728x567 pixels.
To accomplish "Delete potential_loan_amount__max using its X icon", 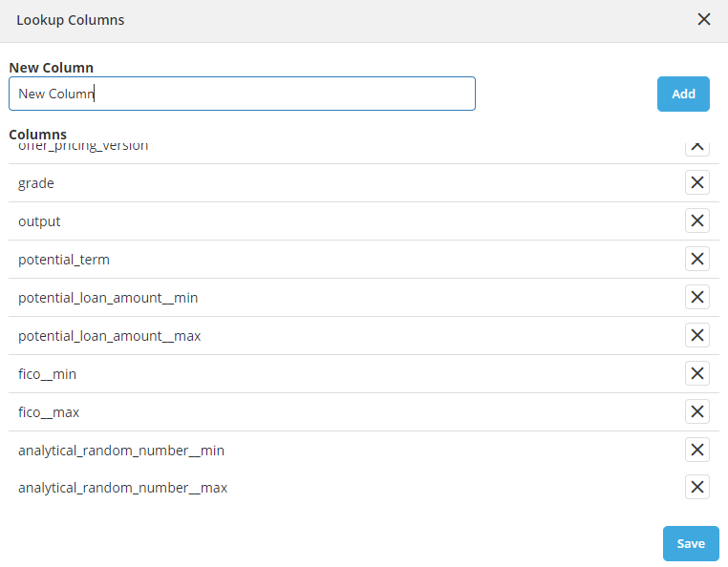I will click(x=697, y=335).
